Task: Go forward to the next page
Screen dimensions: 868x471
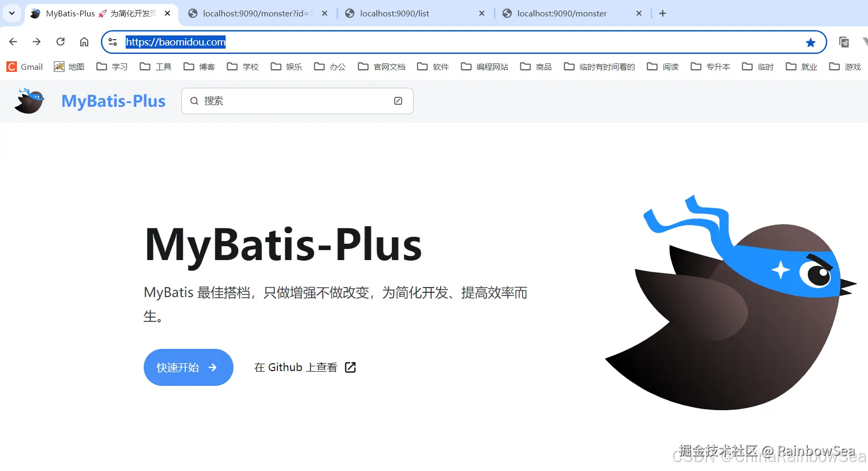Action: [x=36, y=42]
